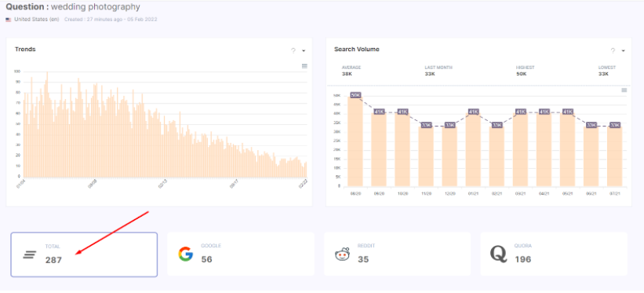Select the Google 56 card
The width and height of the screenshot is (644, 293).
pos(241,254)
